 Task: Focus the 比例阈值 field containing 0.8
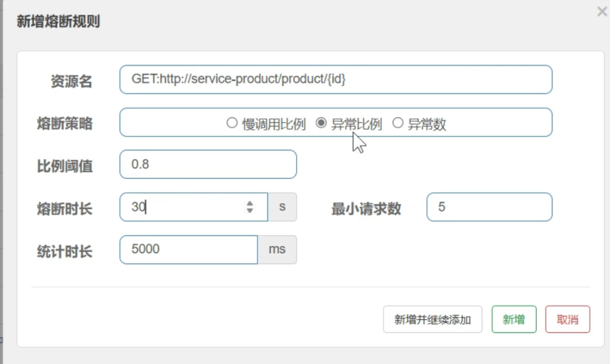coord(208,164)
